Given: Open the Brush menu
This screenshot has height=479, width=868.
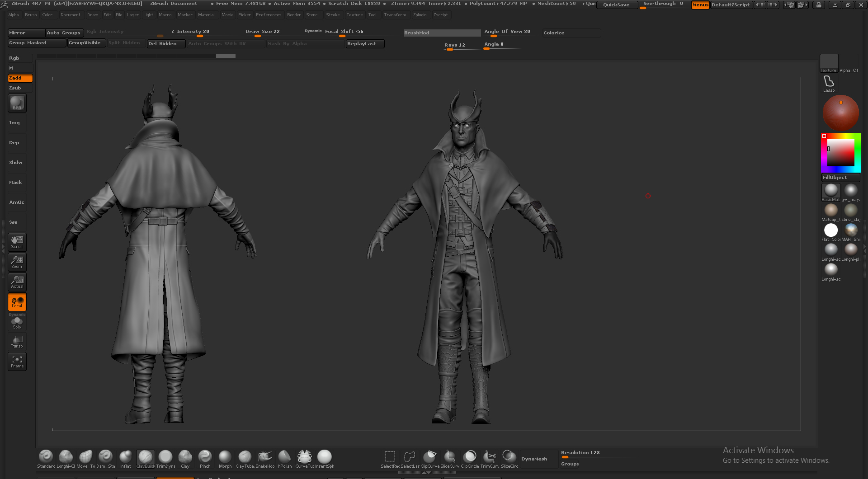Looking at the screenshot, I should point(31,15).
